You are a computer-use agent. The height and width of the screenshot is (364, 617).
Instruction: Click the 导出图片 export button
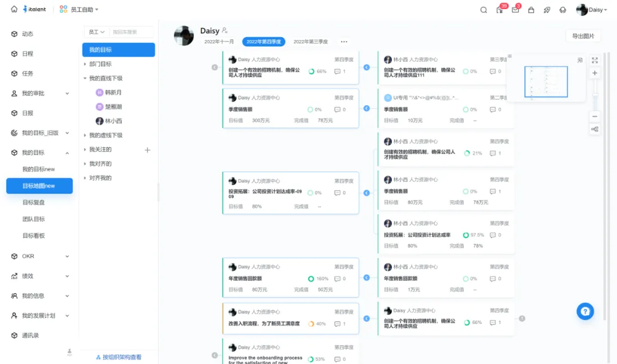[583, 36]
